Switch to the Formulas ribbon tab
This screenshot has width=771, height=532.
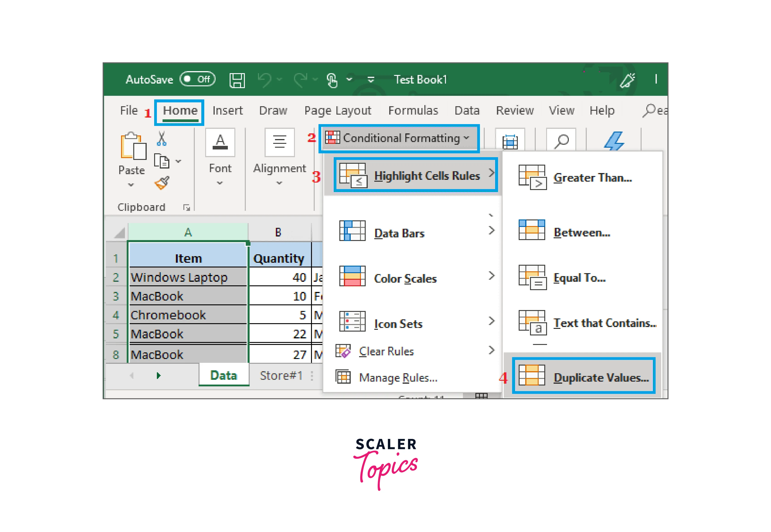[413, 111]
